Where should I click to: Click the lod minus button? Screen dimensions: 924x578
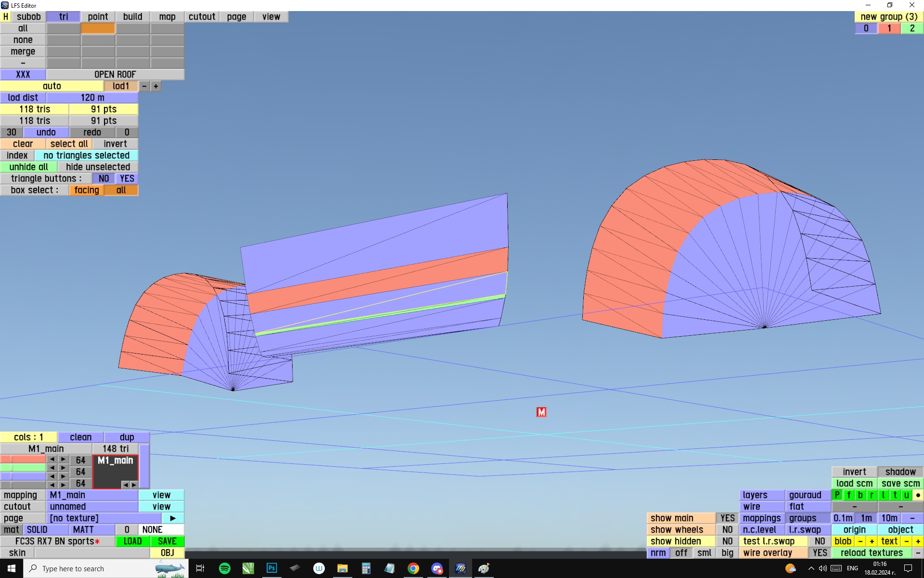[x=144, y=86]
